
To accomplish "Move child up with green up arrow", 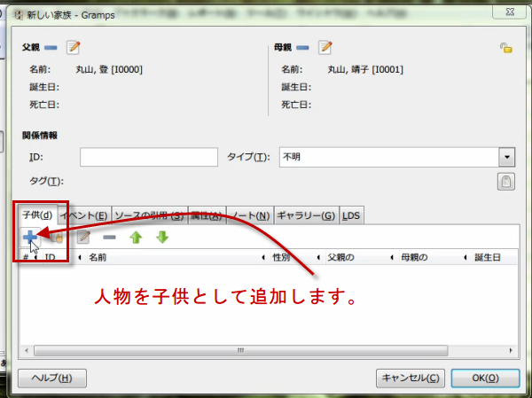I will [x=136, y=238].
